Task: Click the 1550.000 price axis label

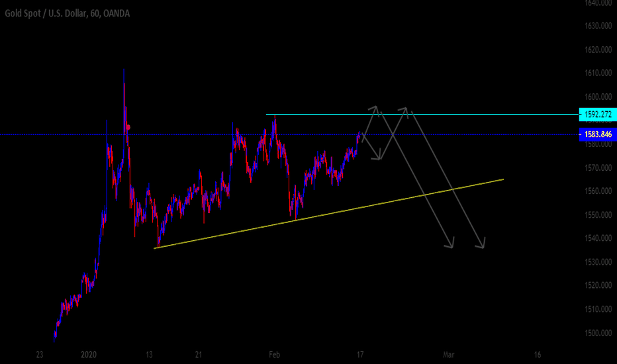Action: 598,215
